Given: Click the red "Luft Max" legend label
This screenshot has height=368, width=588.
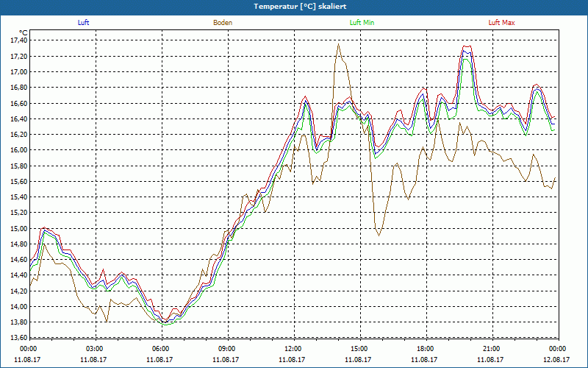Looking at the screenshot, I should coord(501,23).
